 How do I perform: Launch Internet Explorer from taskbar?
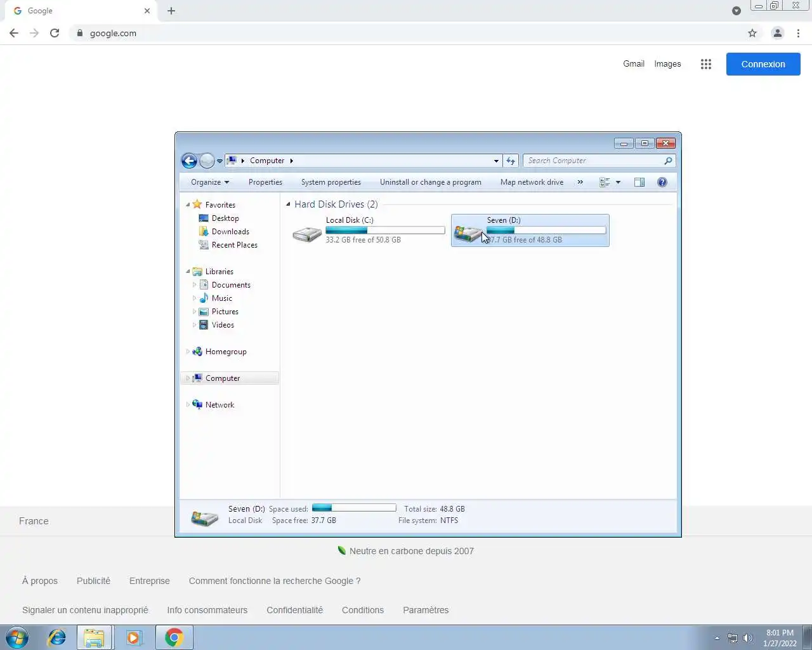coord(57,637)
